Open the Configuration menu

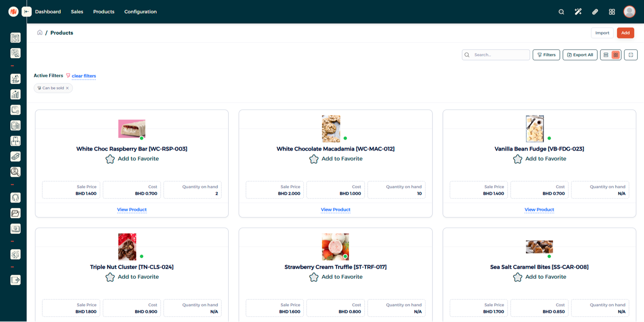click(x=140, y=12)
